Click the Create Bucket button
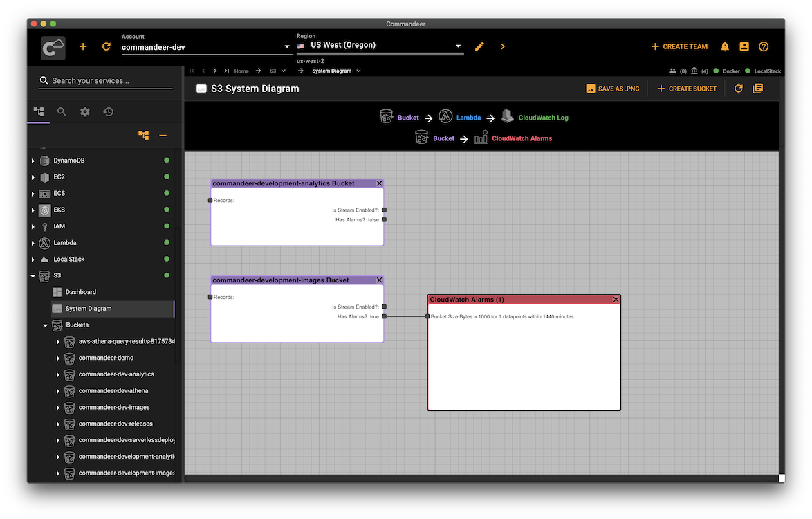The height and width of the screenshot is (519, 812). click(686, 89)
